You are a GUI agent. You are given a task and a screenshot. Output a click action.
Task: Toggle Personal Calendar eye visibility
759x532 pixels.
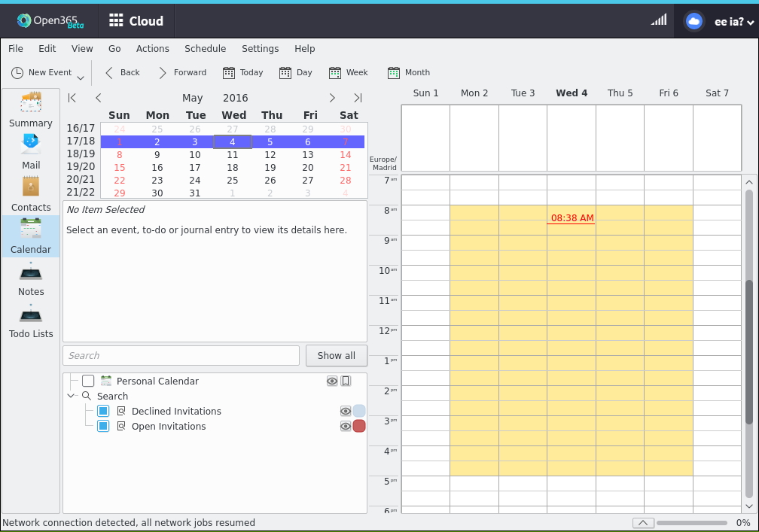coord(332,381)
